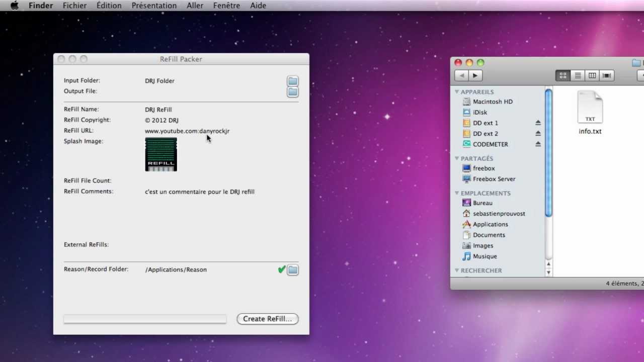The width and height of the screenshot is (644, 362).
Task: Browse for Input Folder with folder icon
Action: [293, 81]
